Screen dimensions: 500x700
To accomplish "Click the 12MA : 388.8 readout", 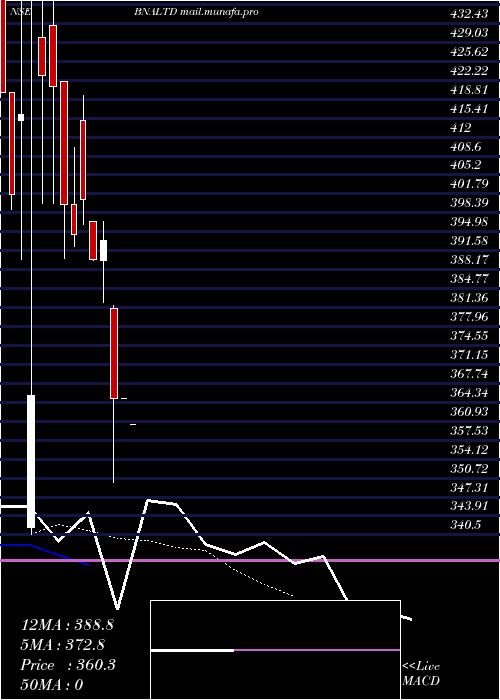I will [x=67, y=625].
